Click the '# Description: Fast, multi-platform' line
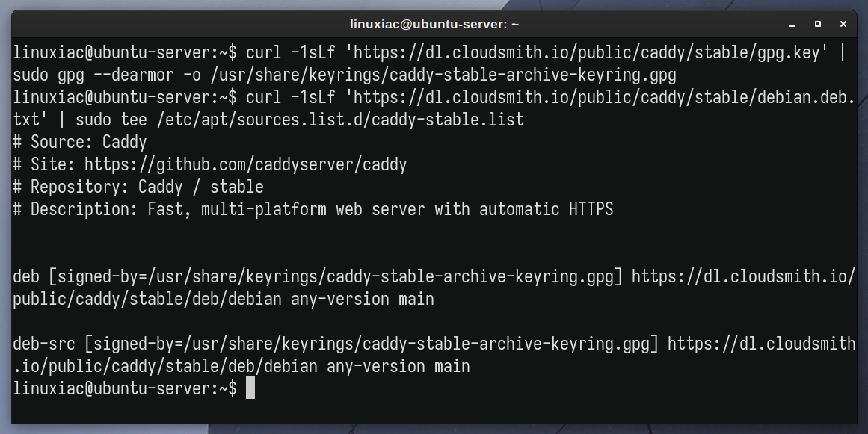 [313, 209]
